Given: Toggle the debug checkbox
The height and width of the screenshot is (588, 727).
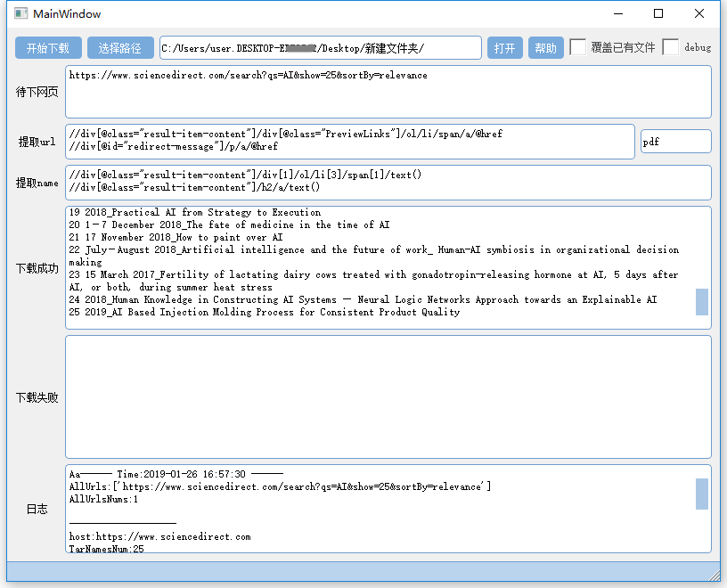Looking at the screenshot, I should coord(671,47).
